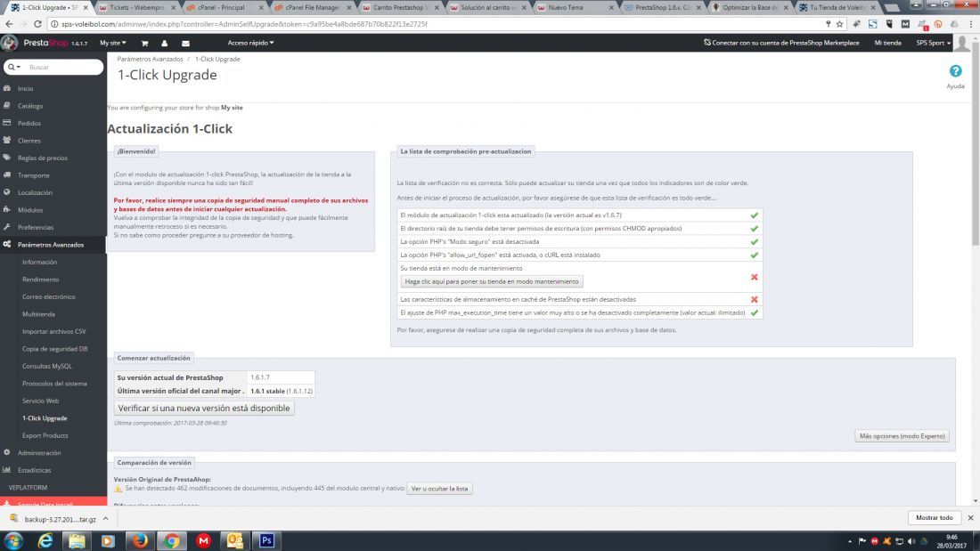This screenshot has width=980, height=551.
Task: Switch to Chrome in taskbar
Action: coord(172,540)
